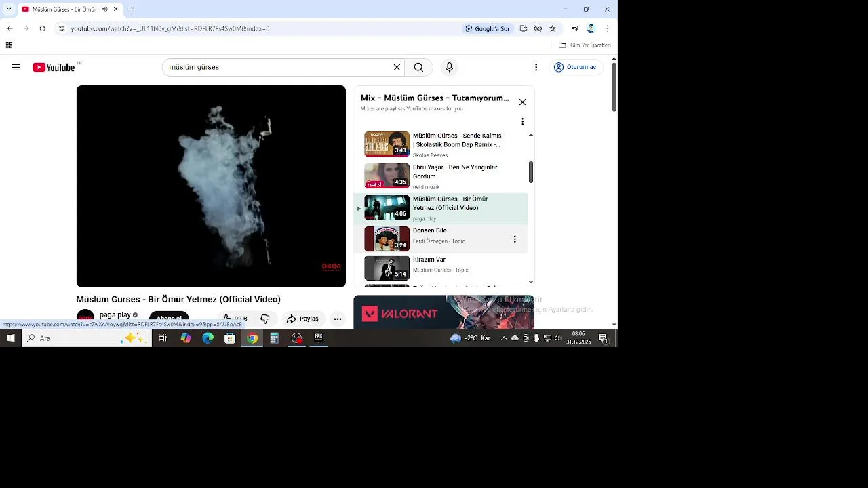Select currently playing Bir Ömür Yetmez playlist row
Viewport: 868px width, 488px height.
coord(441,209)
